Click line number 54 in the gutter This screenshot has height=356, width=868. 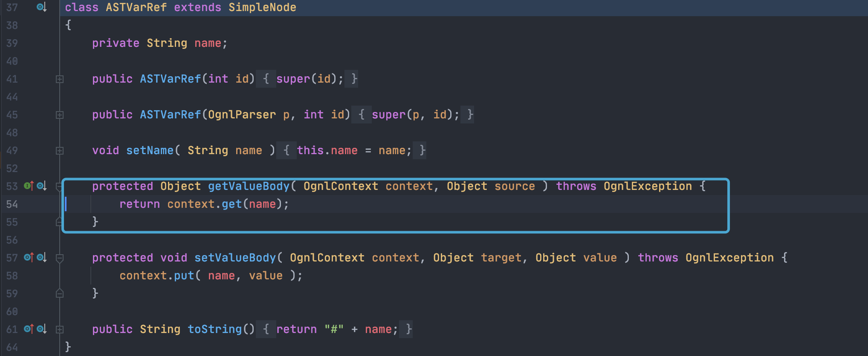point(12,204)
